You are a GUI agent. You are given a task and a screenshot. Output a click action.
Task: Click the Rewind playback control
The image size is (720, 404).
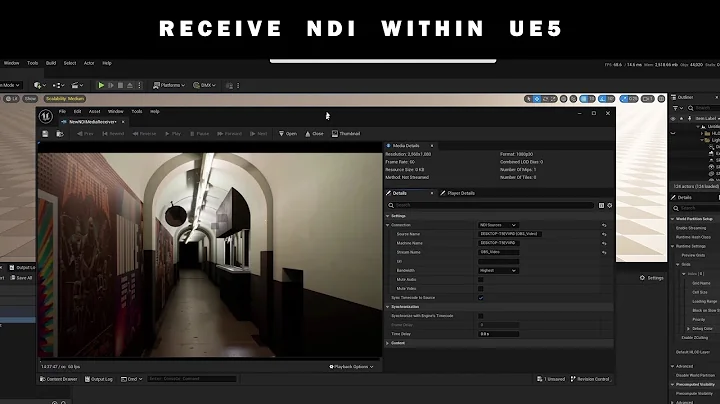point(113,134)
